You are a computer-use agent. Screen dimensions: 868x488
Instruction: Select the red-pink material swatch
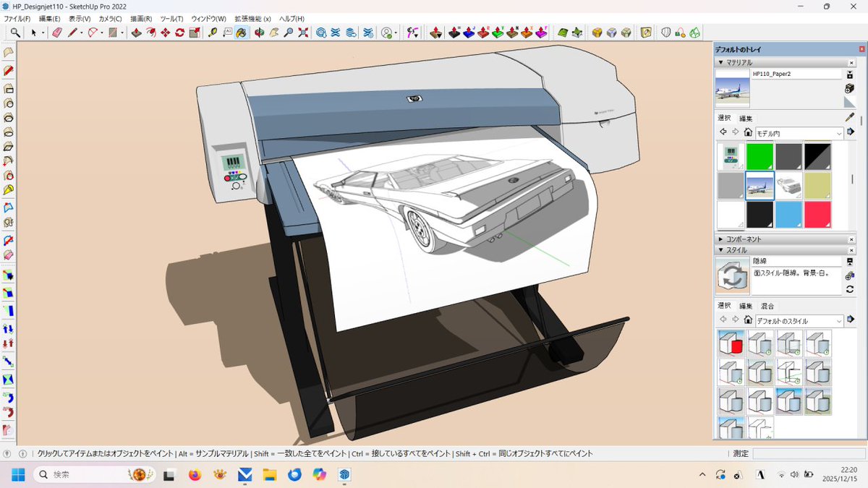point(817,214)
